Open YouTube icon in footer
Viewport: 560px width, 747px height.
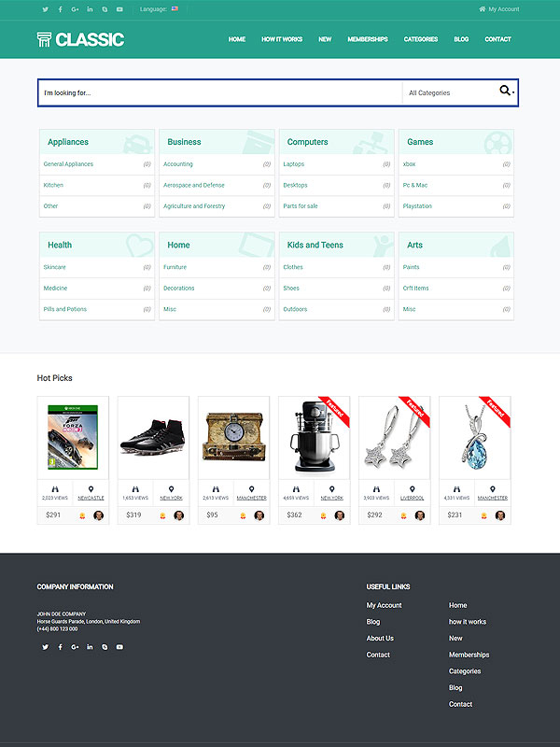point(119,647)
